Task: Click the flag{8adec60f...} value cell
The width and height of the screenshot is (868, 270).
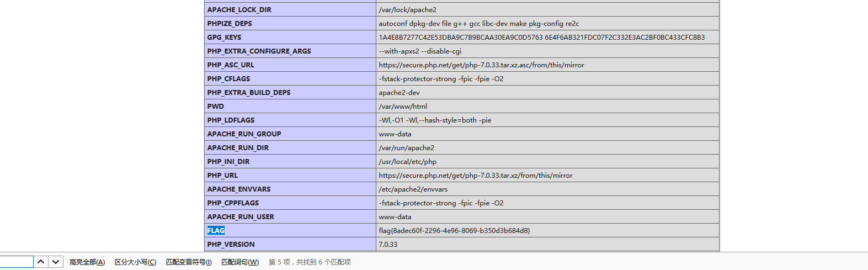Action: (454, 231)
